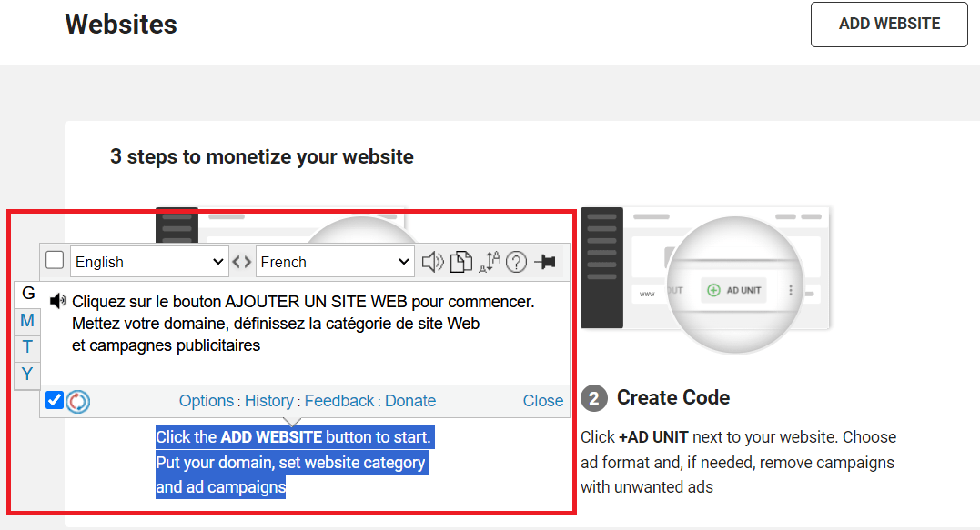Switch to the G (Google) translator tab
The width and height of the screenshot is (980, 530).
coord(27,294)
